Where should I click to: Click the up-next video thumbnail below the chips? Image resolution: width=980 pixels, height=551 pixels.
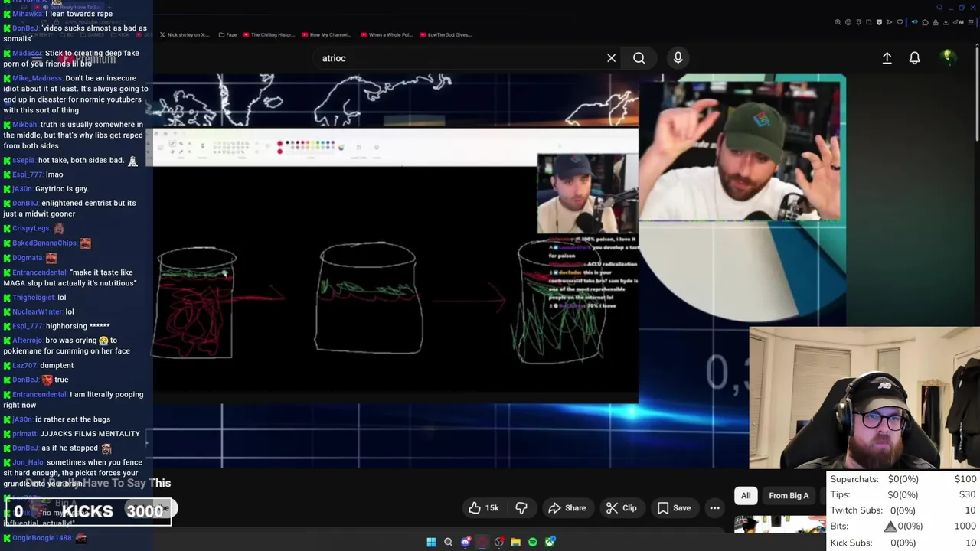[x=779, y=524]
